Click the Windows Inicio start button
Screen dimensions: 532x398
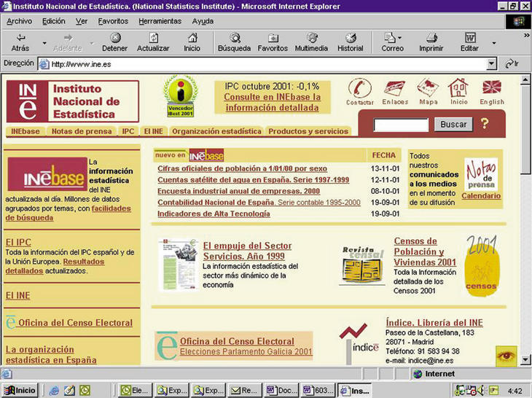tap(20, 390)
